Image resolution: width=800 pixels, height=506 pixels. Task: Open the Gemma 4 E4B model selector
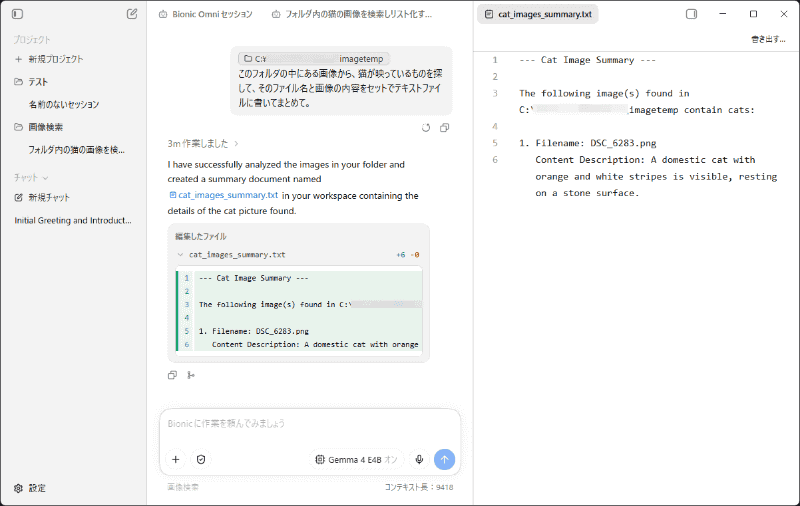pyautogui.click(x=356, y=460)
